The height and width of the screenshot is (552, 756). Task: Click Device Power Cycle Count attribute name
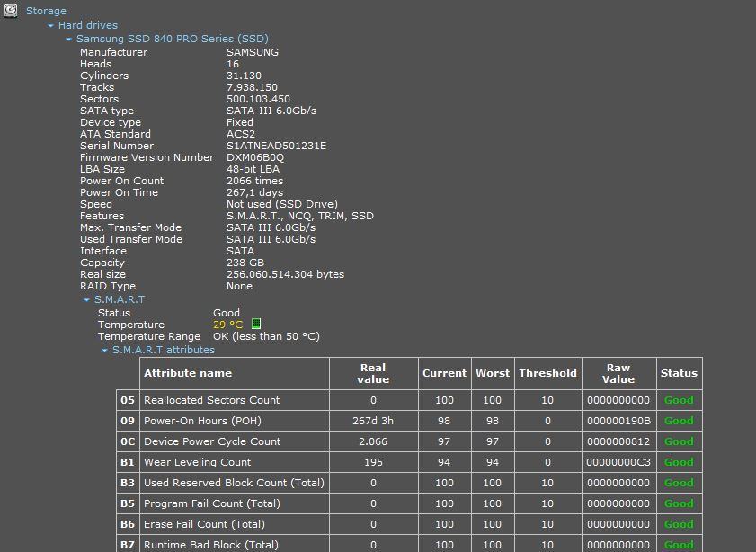[x=212, y=441]
